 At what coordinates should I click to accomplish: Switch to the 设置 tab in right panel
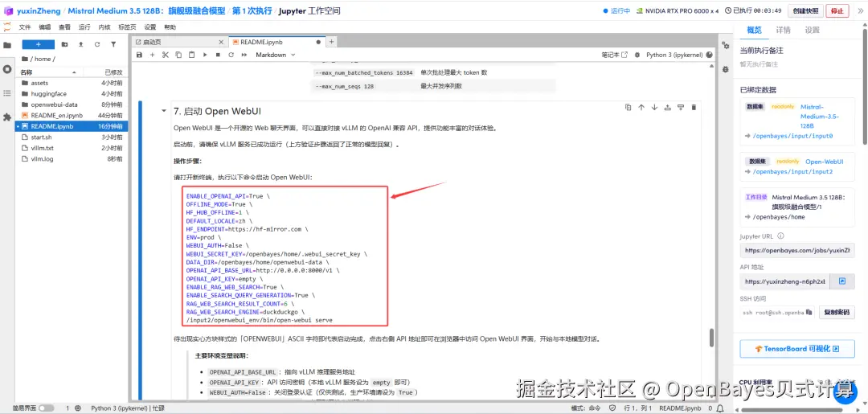(x=812, y=30)
